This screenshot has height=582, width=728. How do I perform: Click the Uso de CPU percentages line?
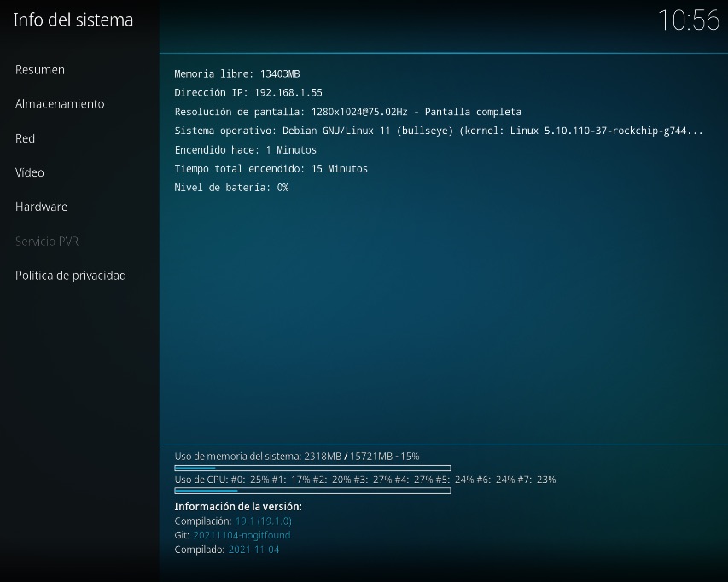pos(365,480)
